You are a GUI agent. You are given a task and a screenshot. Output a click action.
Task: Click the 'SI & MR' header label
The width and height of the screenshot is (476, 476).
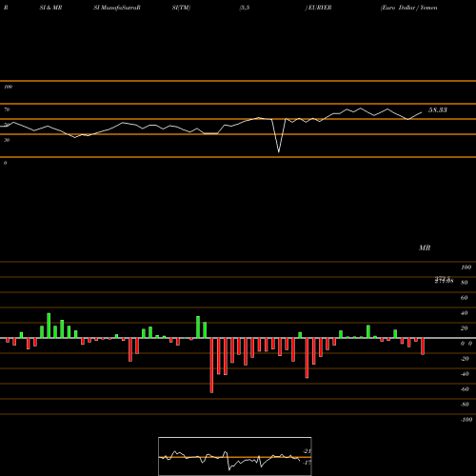50,8
